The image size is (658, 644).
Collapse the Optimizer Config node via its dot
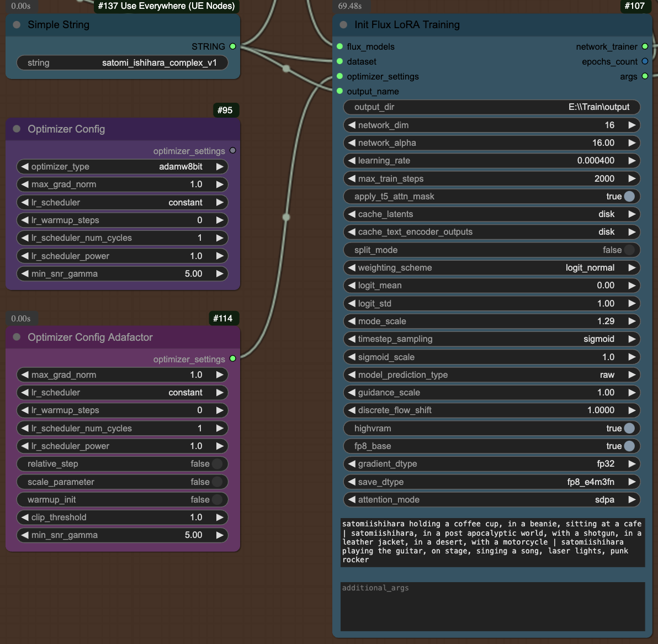17,129
